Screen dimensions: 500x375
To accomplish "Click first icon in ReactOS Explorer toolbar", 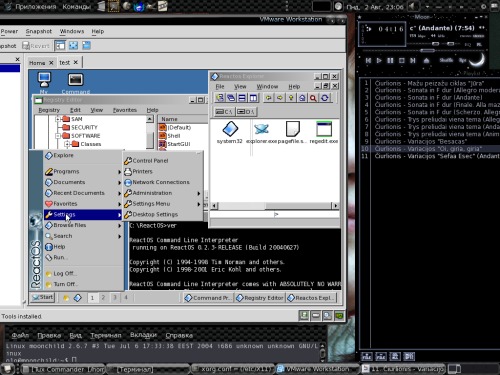I will point(220,98).
